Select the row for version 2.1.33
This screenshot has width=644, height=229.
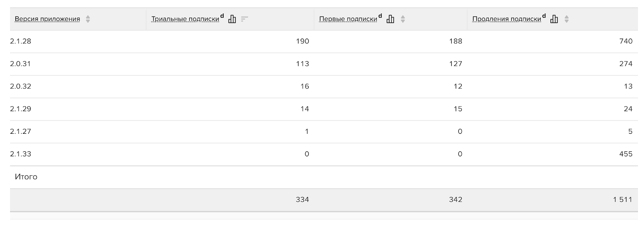(324, 154)
